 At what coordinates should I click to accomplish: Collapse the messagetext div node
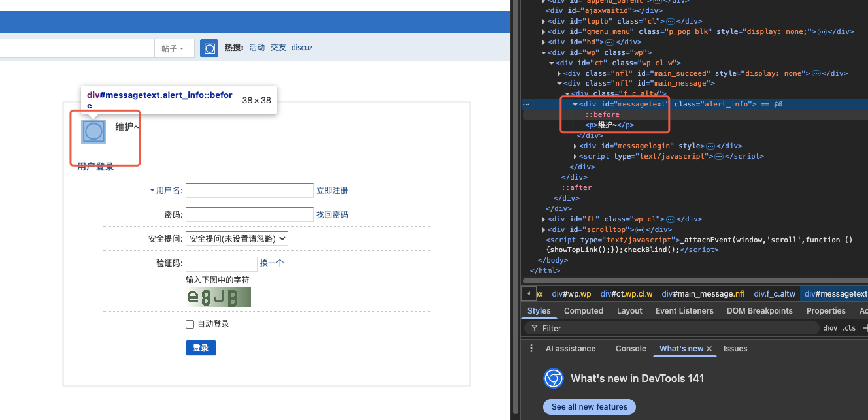click(575, 105)
